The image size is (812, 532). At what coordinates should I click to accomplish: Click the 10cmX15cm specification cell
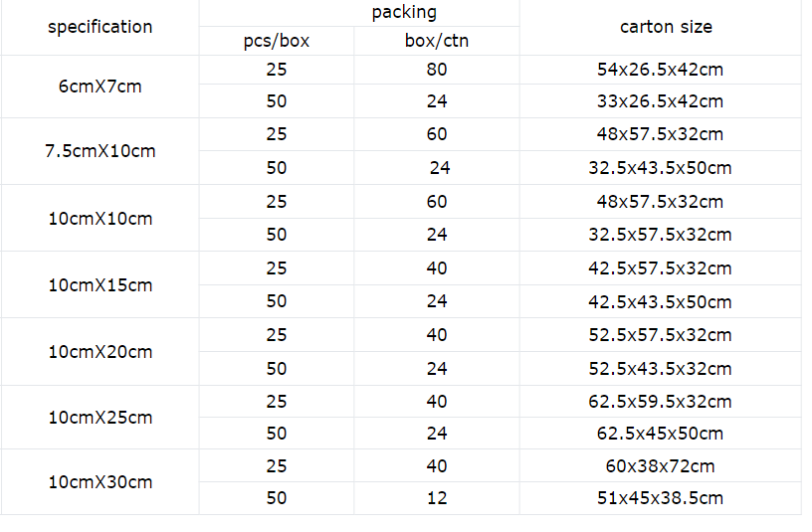point(101,285)
